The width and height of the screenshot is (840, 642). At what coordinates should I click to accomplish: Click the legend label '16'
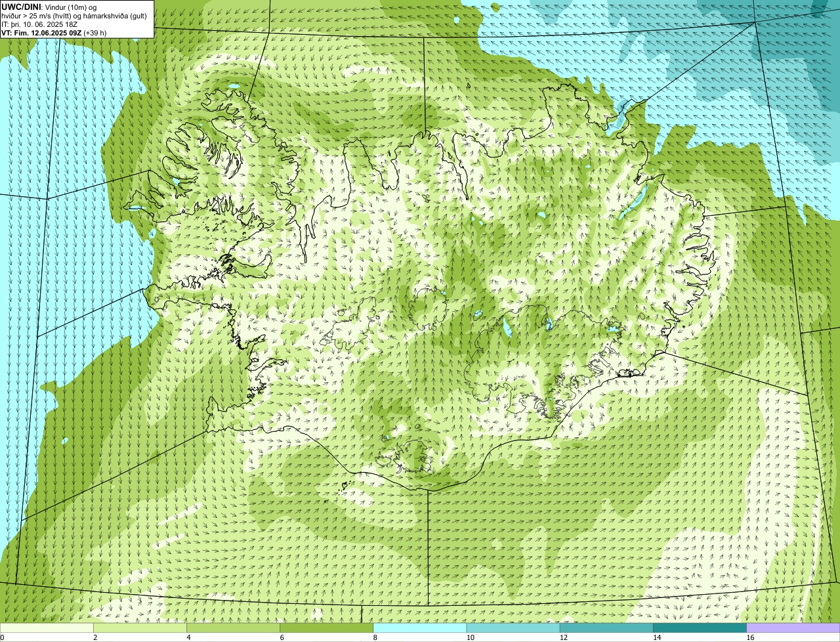pos(750,637)
